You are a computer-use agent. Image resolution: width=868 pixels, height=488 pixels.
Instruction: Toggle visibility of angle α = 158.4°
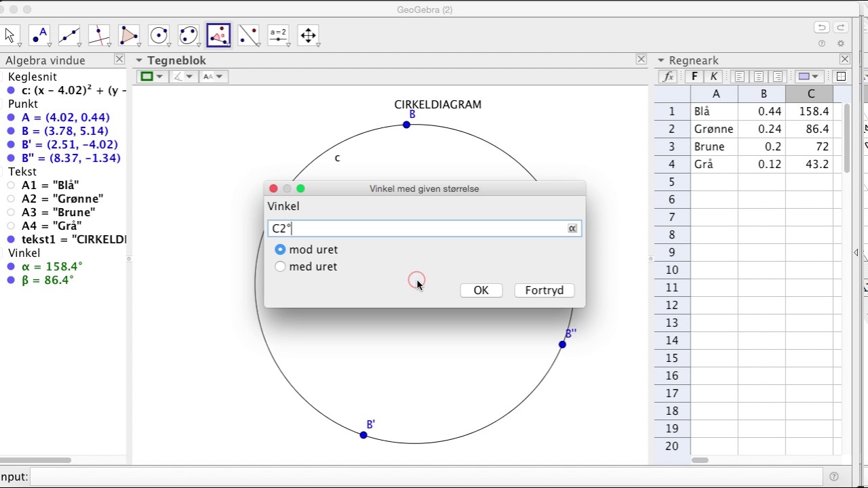(x=12, y=266)
